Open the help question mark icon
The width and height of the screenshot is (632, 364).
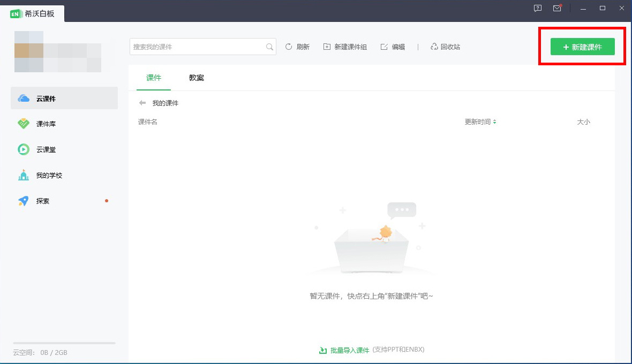pos(537,9)
